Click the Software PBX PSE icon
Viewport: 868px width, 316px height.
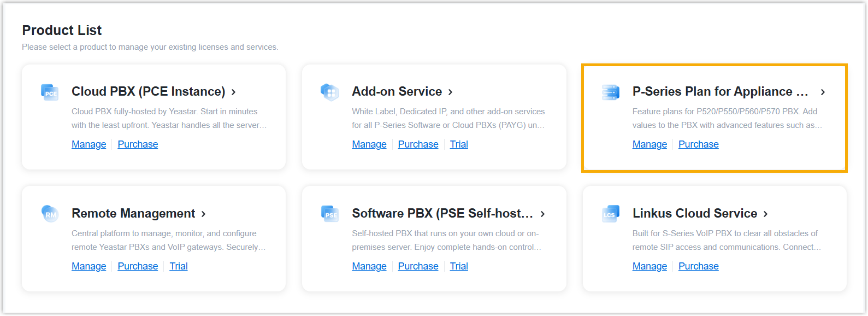tap(330, 213)
